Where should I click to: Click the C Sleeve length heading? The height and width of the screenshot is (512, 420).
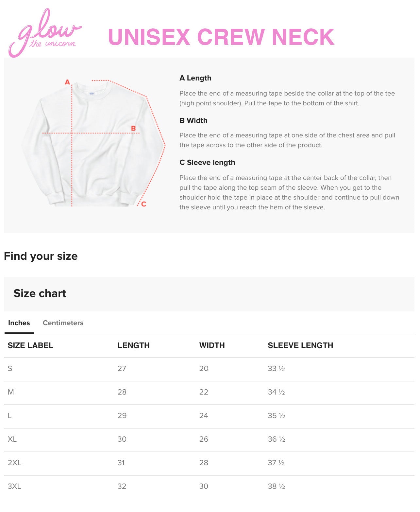click(x=207, y=163)
